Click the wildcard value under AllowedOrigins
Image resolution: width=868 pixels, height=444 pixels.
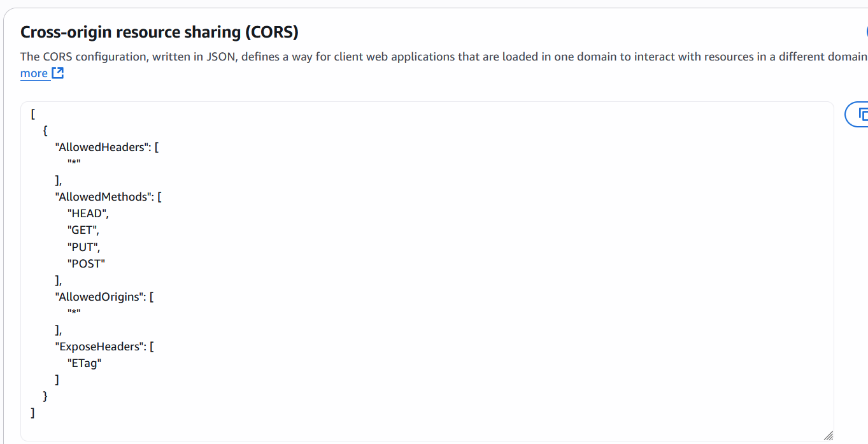click(x=74, y=313)
